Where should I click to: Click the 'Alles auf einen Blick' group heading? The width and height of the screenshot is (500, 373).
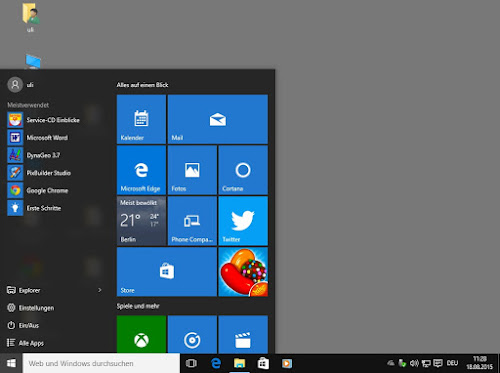point(142,85)
